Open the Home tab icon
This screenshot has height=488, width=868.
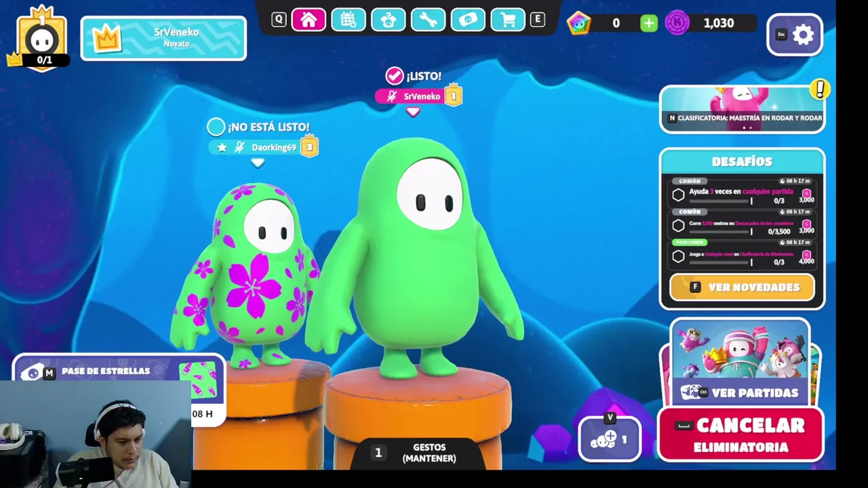coord(308,20)
